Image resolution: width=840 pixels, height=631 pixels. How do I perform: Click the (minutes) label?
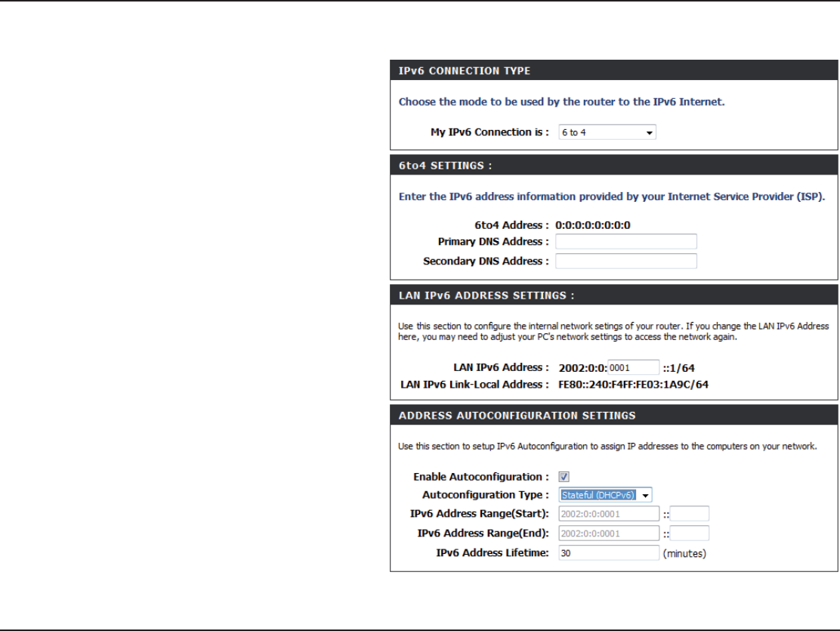684,553
